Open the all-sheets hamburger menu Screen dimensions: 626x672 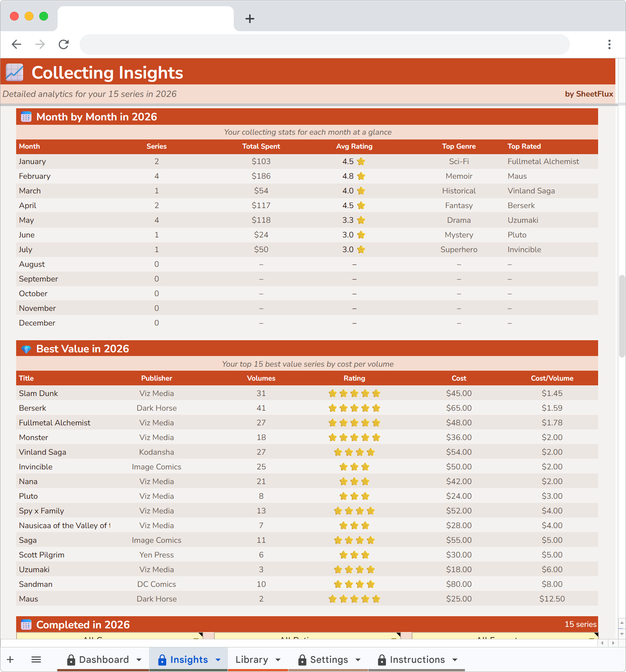[36, 660]
